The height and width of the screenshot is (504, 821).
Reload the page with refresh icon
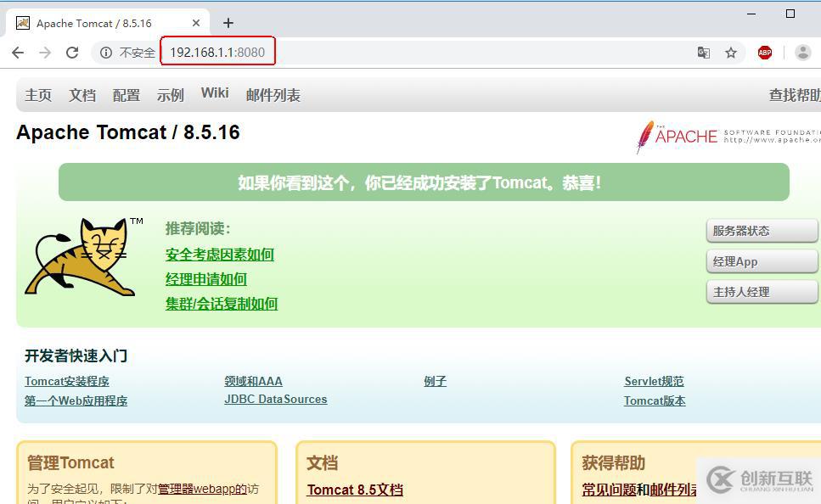click(x=72, y=53)
